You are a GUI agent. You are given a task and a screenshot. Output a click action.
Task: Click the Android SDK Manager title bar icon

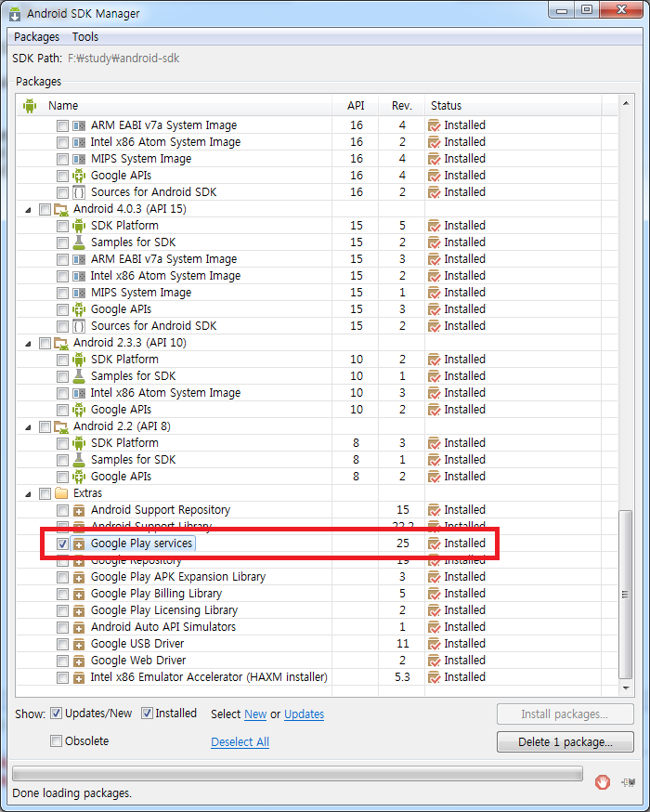pyautogui.click(x=15, y=14)
